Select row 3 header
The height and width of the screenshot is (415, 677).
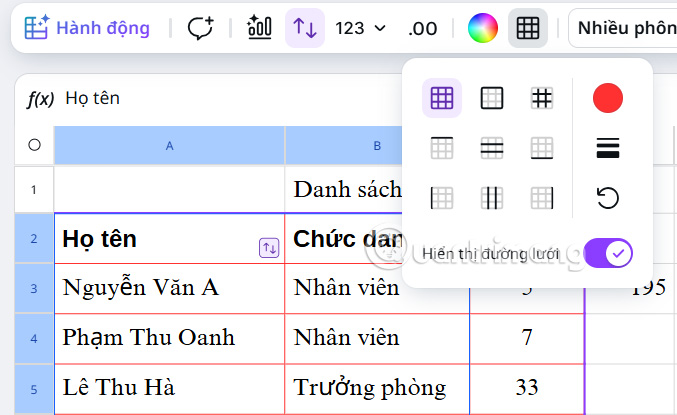(34, 288)
